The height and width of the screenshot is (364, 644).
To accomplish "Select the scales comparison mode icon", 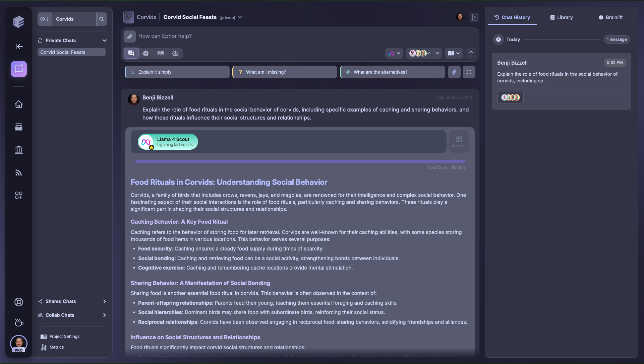I will click(175, 53).
